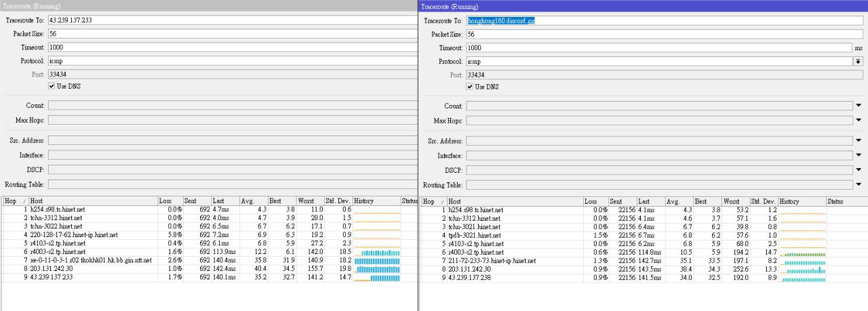
Task: Expand DSCP field in discord.gg traceroute window
Action: tap(858, 170)
